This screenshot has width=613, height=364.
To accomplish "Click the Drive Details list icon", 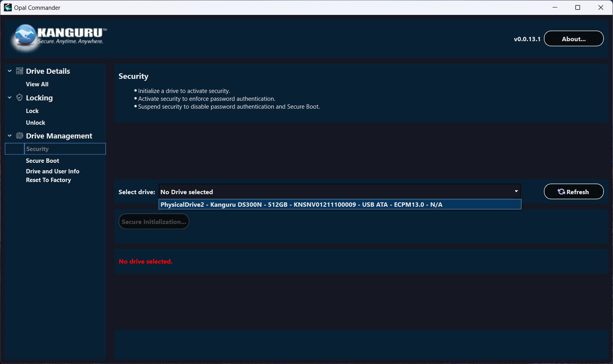I will tap(19, 71).
